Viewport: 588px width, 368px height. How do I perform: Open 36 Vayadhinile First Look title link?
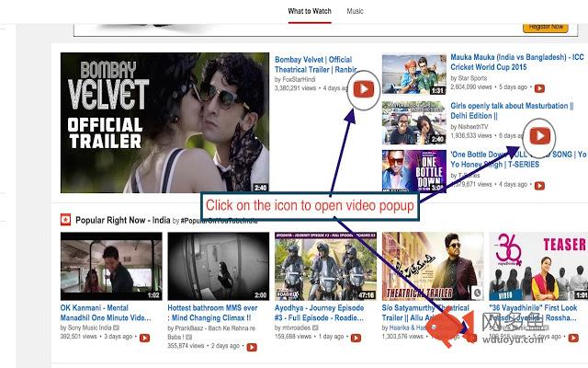point(533,313)
